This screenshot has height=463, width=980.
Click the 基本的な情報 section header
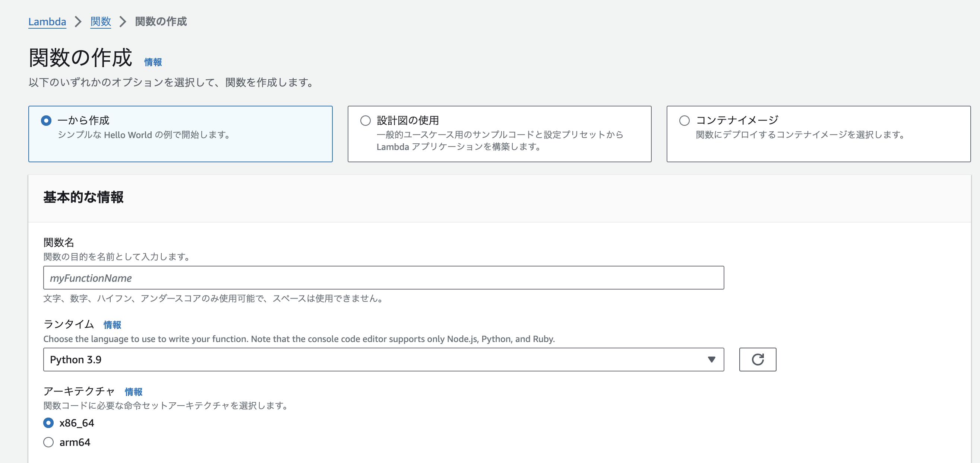click(83, 198)
